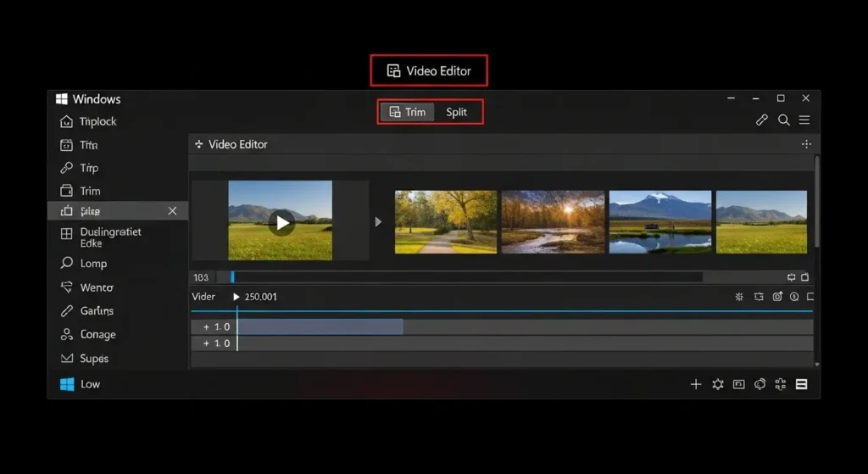Click the next arrow beside the preview

coord(378,222)
